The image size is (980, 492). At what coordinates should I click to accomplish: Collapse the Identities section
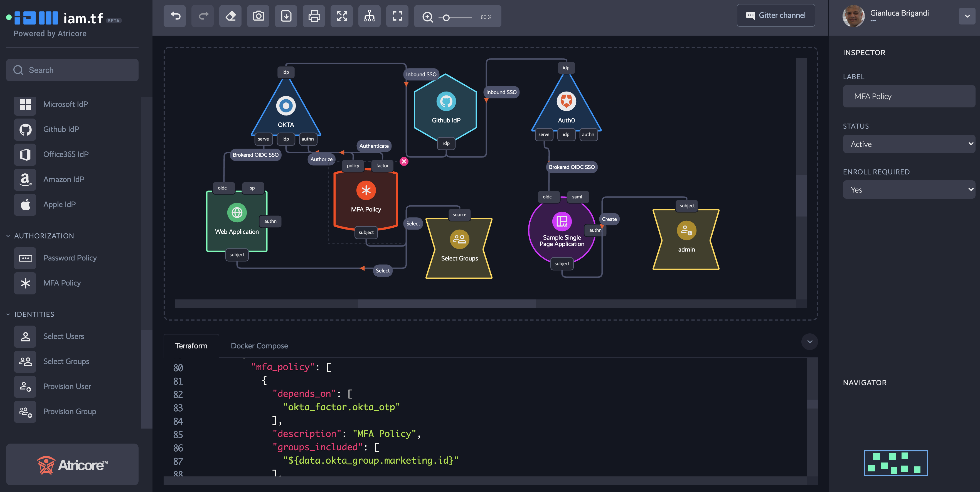click(x=8, y=314)
